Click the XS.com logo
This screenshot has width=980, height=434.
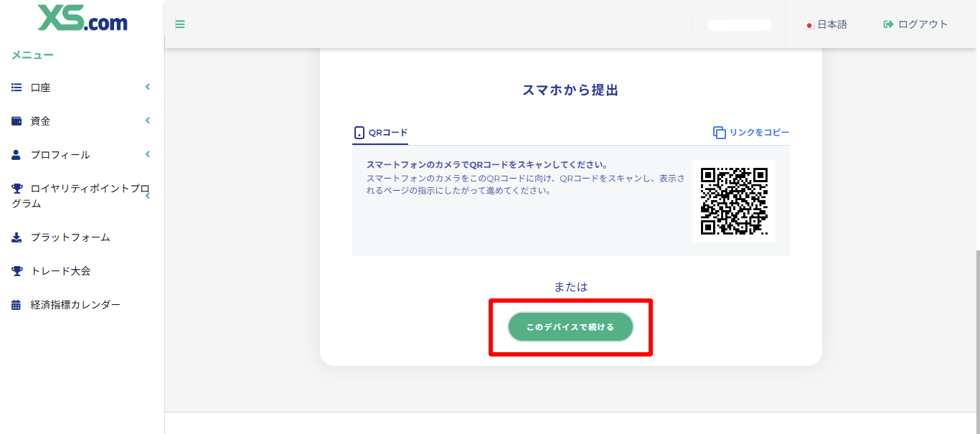coord(81,19)
